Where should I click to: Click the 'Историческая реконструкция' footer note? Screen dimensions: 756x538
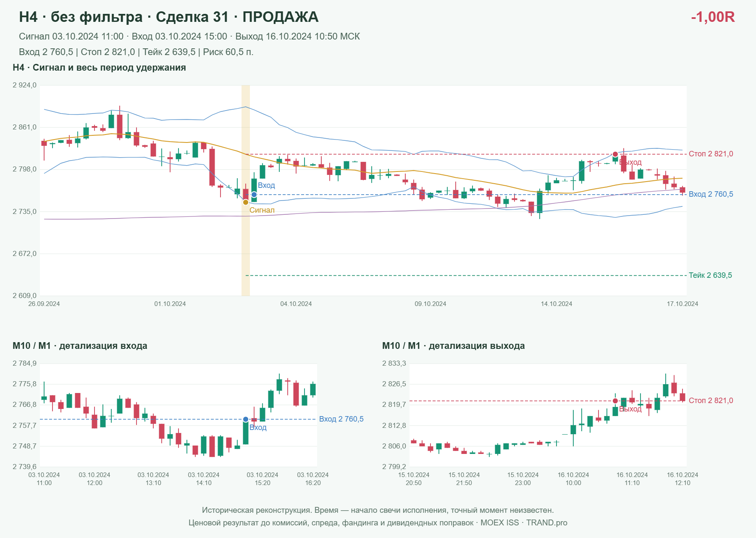[x=378, y=510]
